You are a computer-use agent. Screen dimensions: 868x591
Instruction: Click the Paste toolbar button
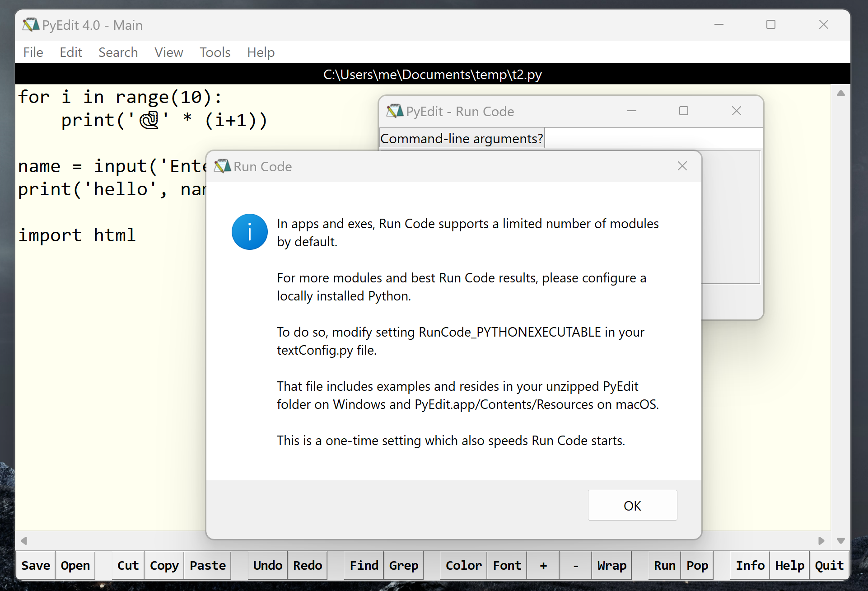208,565
